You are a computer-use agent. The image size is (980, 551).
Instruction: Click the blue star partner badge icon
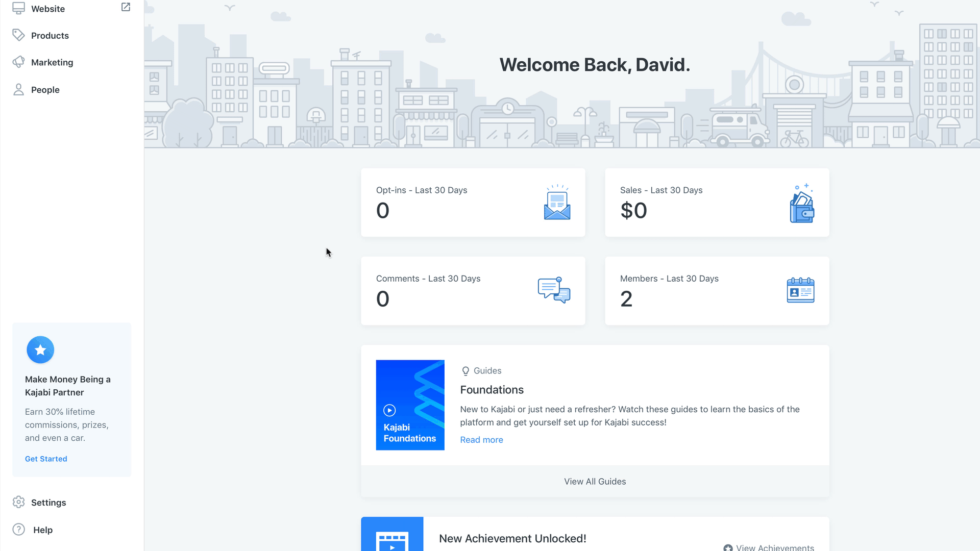[40, 350]
